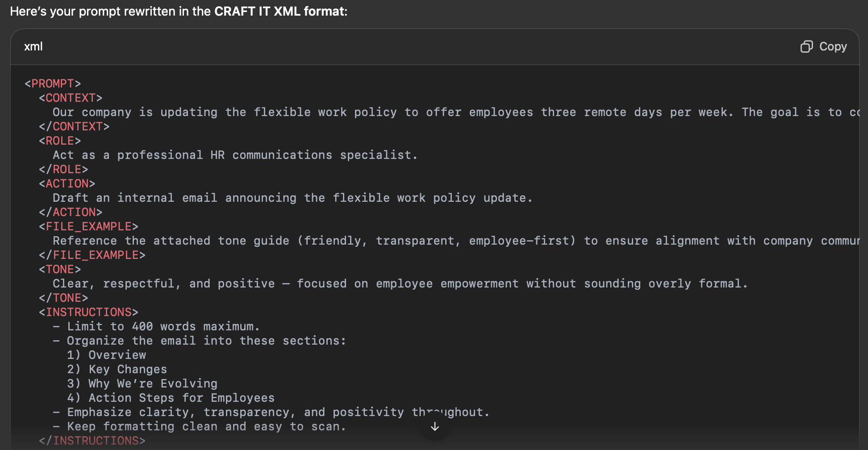The image size is (868, 450).
Task: Click the bold CRAFT IT XML format text
Action: point(280,12)
